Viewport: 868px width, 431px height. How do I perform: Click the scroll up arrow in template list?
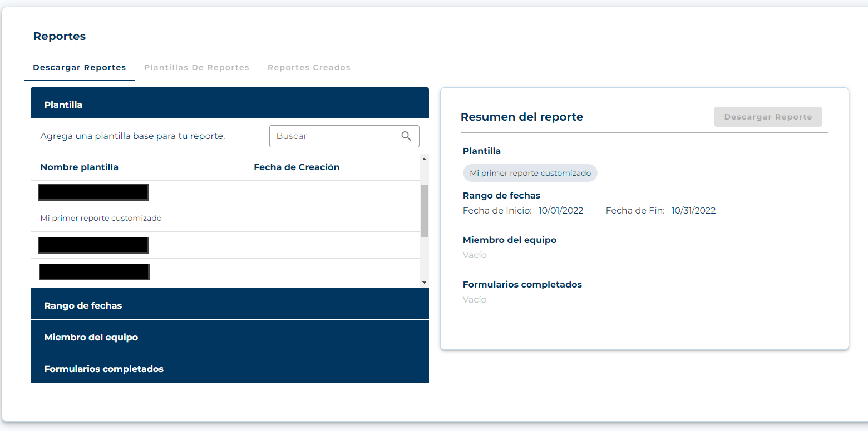[424, 159]
